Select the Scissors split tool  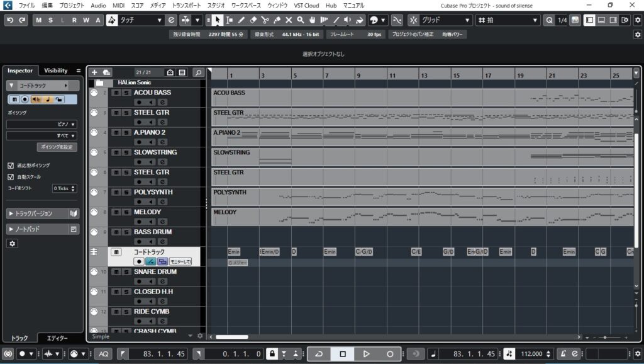265,20
